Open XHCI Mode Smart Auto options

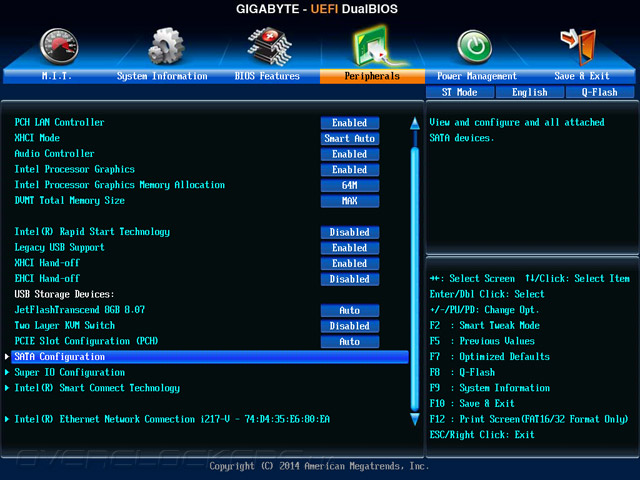pos(350,138)
